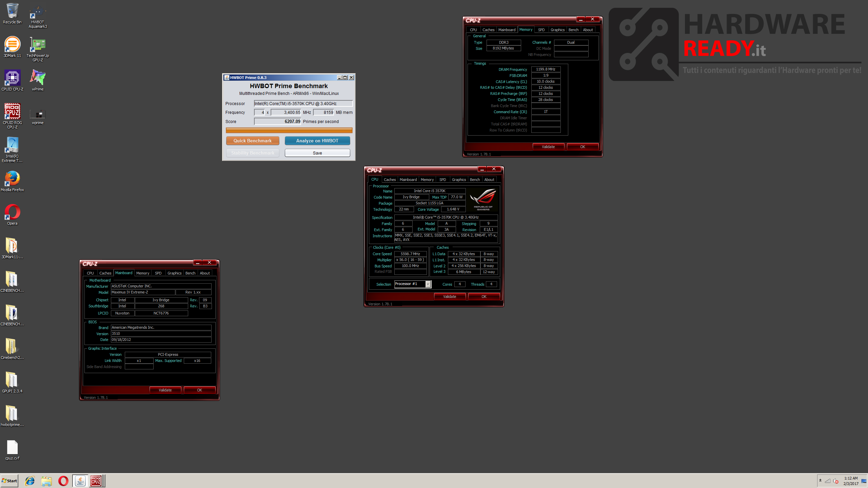Viewport: 868px width, 488px height.
Task: Click the volume icon in system tray
Action: click(836, 481)
